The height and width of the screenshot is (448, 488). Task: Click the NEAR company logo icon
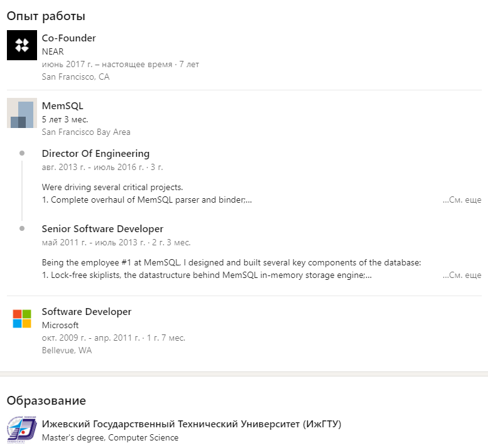click(22, 45)
